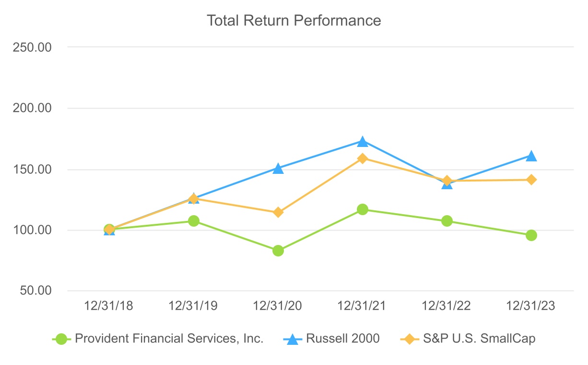This screenshot has width=588, height=365.
Task: Click Provident circle marker at 12/31/21
Action: coord(363,209)
